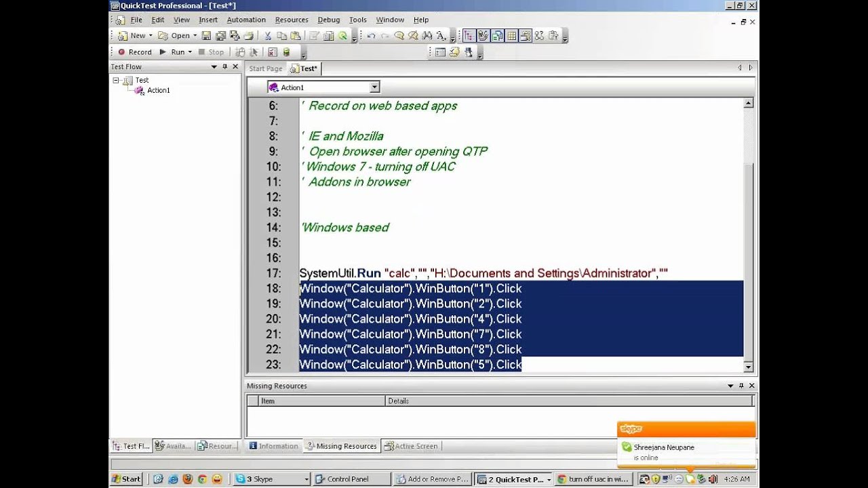Viewport: 868px width, 488px height.
Task: Toggle the second view-pane toolbar button
Action: point(482,35)
